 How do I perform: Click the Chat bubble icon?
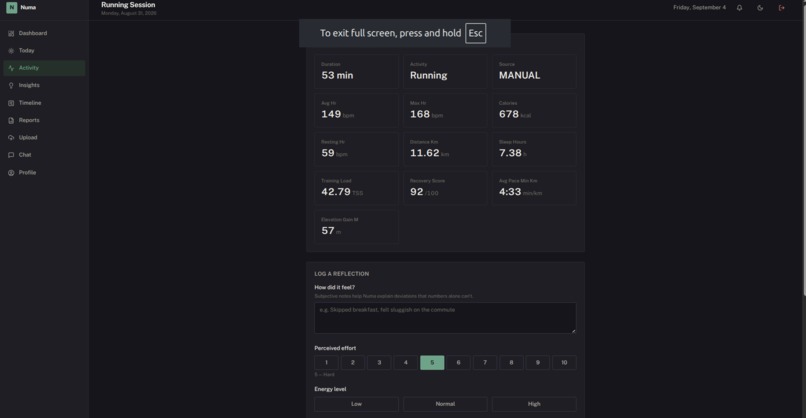click(11, 155)
